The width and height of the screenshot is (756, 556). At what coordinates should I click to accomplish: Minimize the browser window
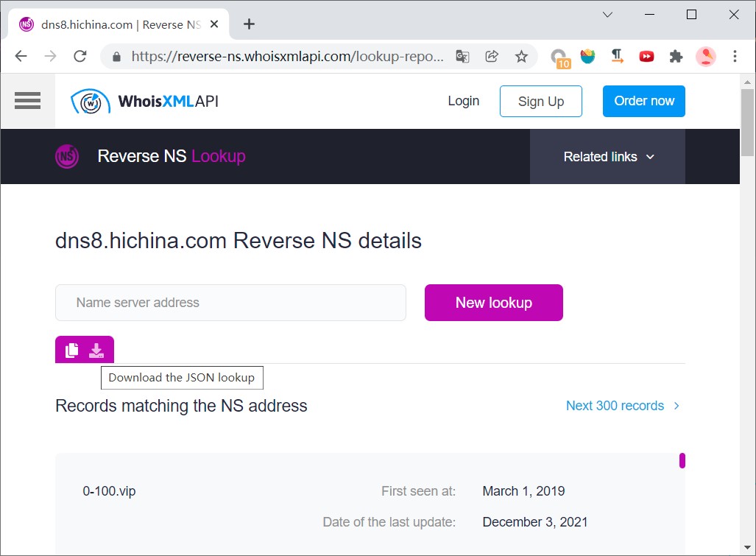[x=649, y=15]
